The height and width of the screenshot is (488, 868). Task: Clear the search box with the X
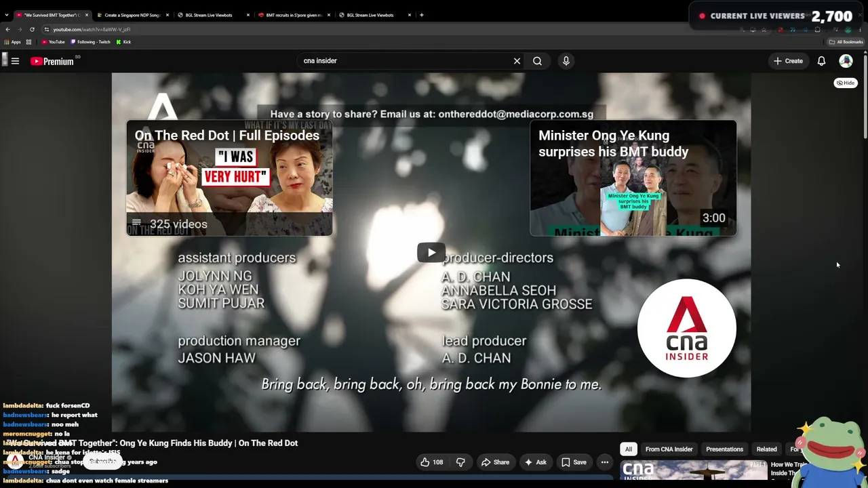pyautogui.click(x=517, y=61)
